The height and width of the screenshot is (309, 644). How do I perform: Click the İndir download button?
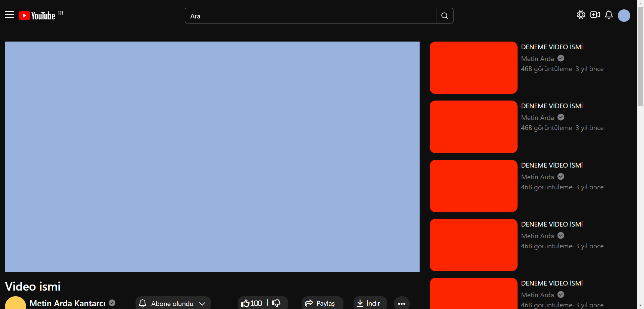tap(370, 303)
